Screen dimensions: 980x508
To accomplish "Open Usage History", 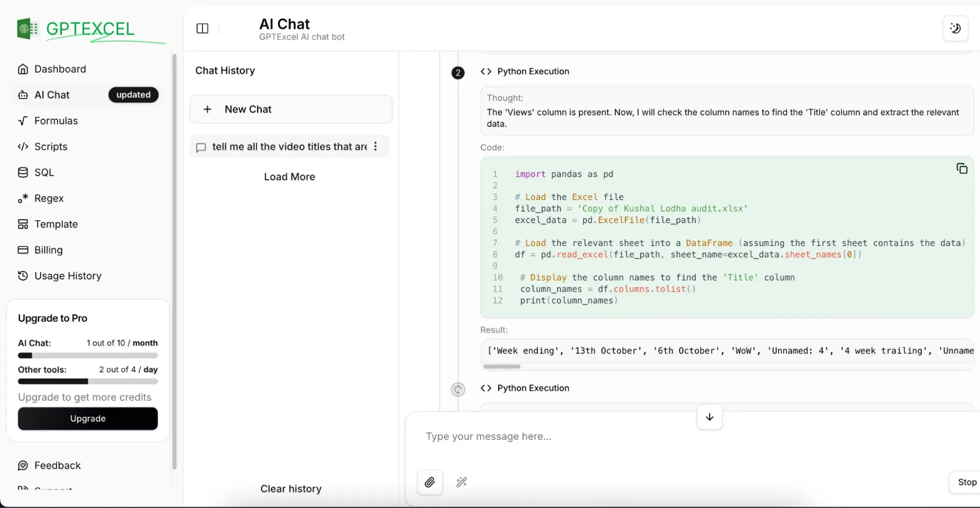I will (x=68, y=276).
